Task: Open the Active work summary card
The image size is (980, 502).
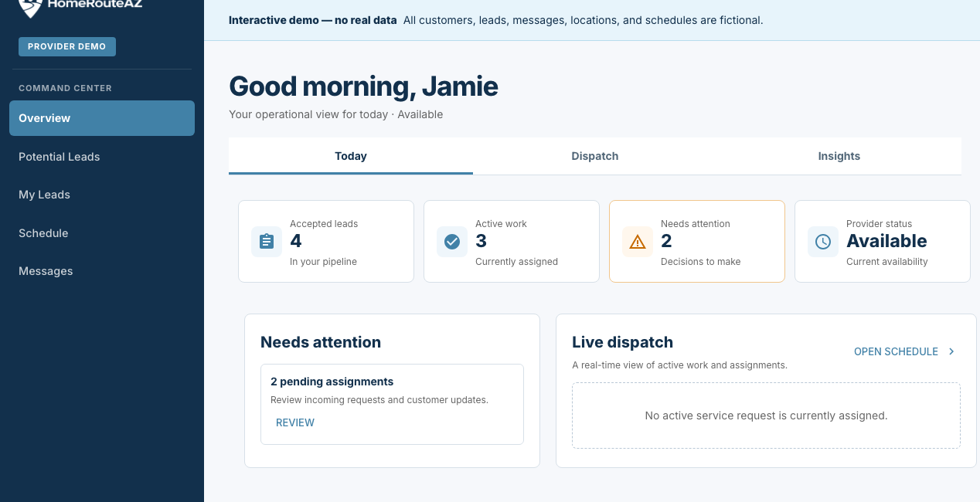Action: (512, 242)
